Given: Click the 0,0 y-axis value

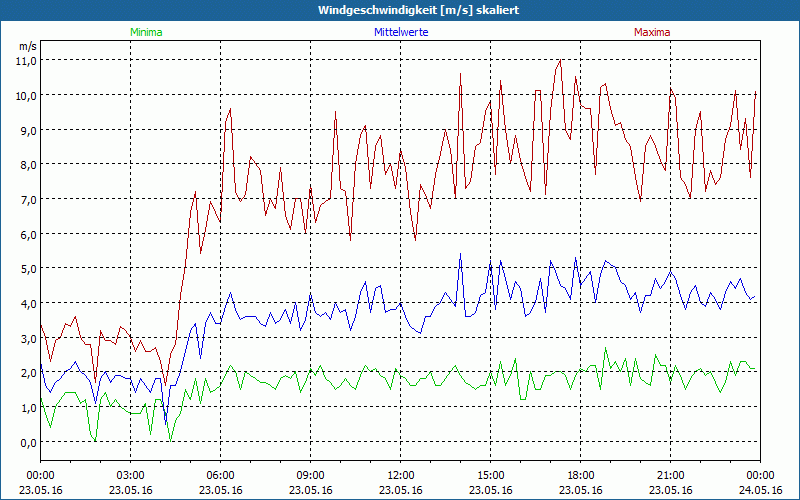Looking at the screenshot, I should coord(29,443).
